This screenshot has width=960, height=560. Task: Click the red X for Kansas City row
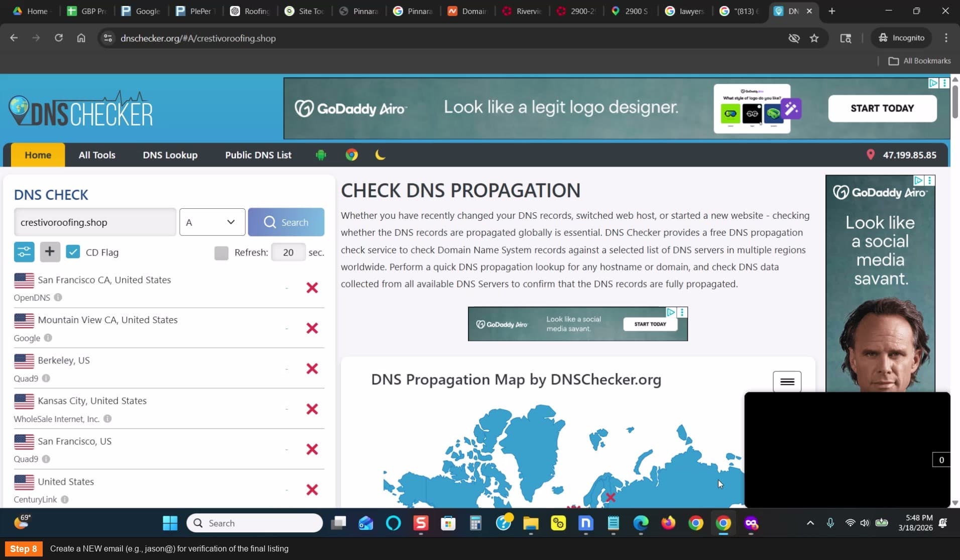tap(312, 409)
